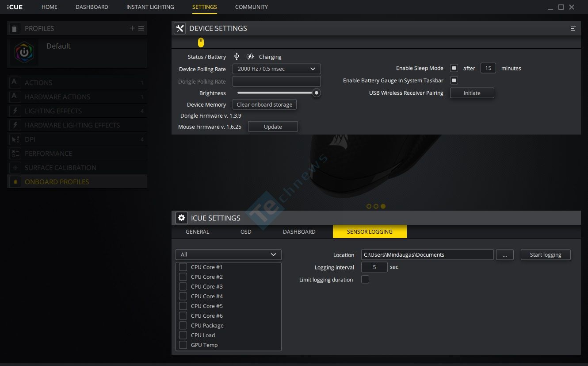Click Start logging button

click(546, 254)
